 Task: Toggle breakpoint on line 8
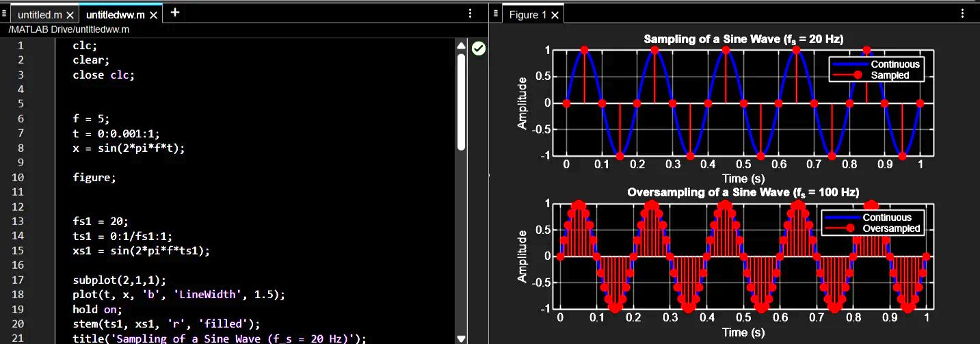click(21, 148)
